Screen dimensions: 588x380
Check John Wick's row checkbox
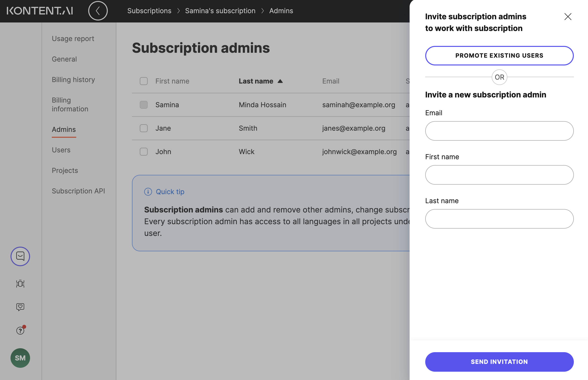143,152
